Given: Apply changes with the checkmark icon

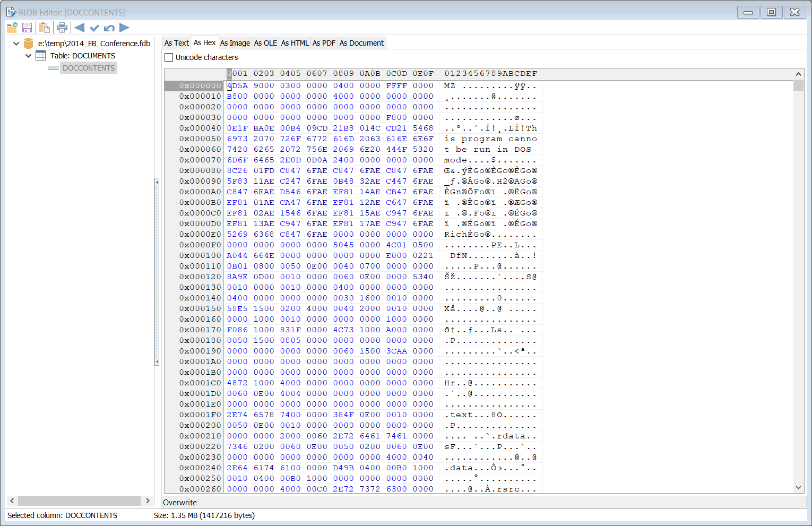Looking at the screenshot, I should [94, 28].
